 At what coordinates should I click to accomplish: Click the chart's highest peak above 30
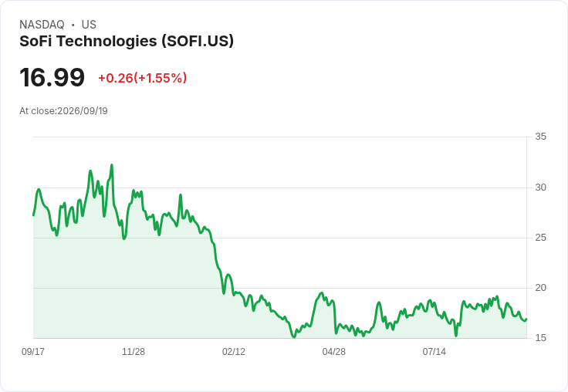pyautogui.click(x=112, y=165)
